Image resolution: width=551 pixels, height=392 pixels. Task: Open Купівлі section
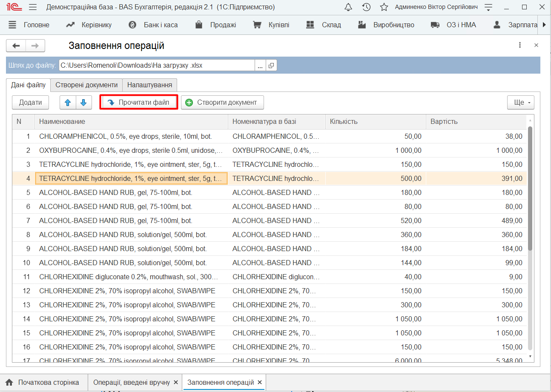(x=271, y=25)
